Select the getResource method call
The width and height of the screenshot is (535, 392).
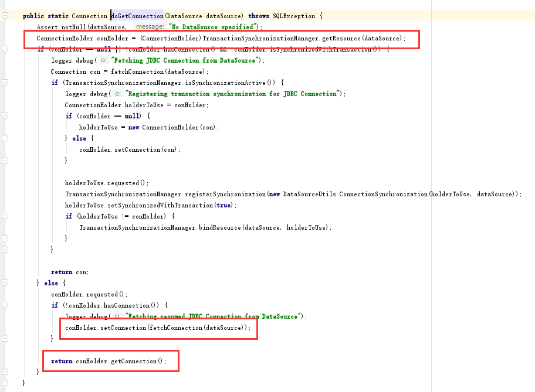(340, 38)
